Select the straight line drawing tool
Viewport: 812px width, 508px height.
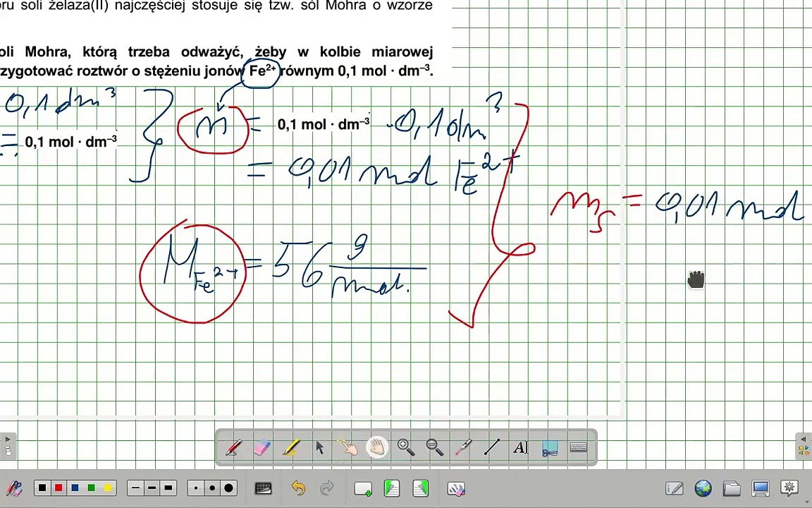click(x=492, y=447)
